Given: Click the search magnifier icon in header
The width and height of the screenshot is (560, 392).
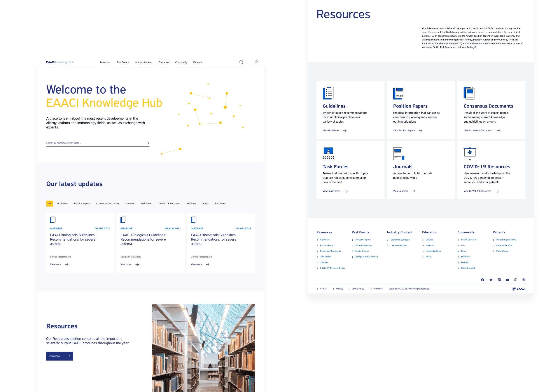Looking at the screenshot, I should coord(241,62).
